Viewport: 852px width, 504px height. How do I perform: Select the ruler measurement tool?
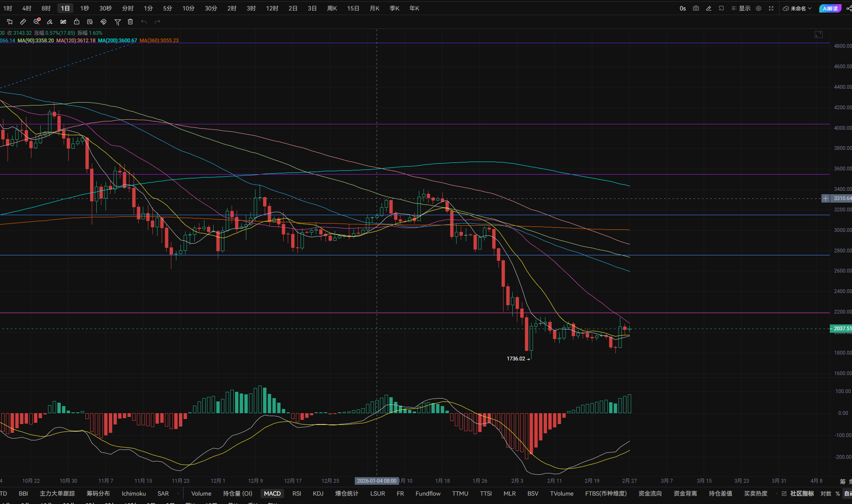[23, 22]
